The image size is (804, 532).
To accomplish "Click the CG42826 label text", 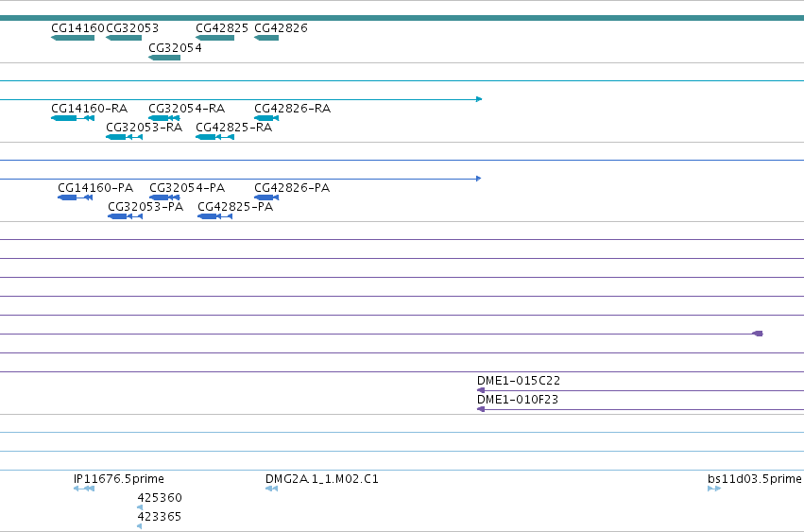I will [x=281, y=28].
